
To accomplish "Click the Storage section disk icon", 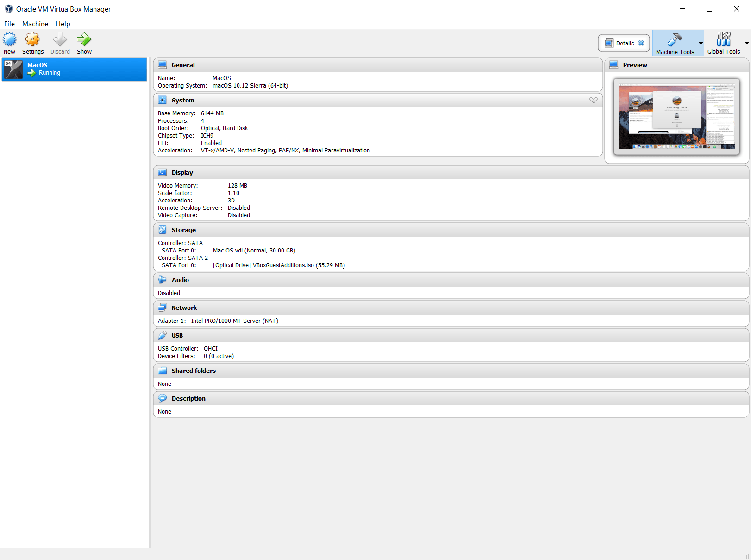I will (163, 230).
